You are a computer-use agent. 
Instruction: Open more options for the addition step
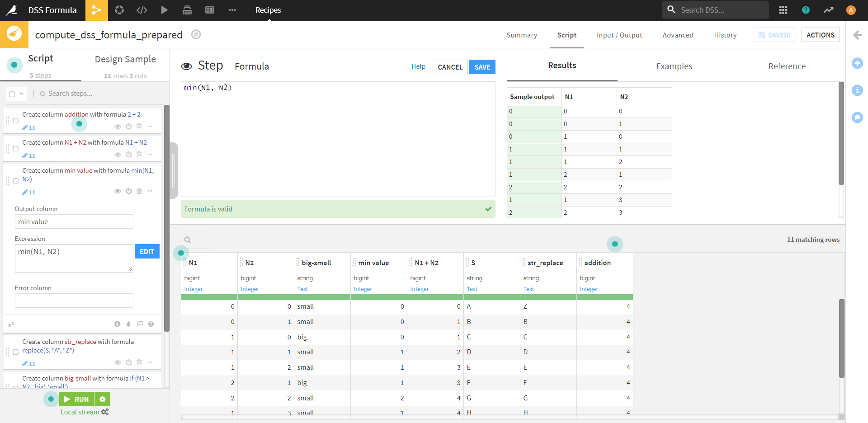[x=150, y=127]
